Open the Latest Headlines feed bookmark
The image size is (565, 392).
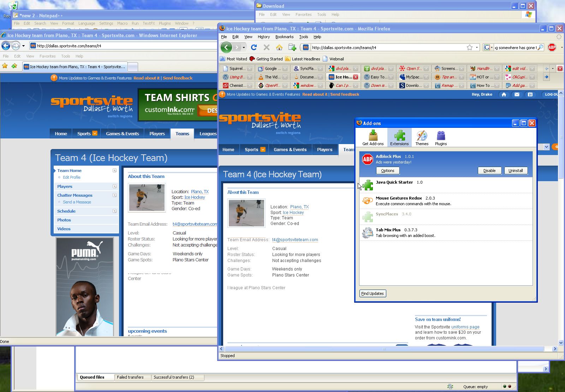tap(303, 59)
